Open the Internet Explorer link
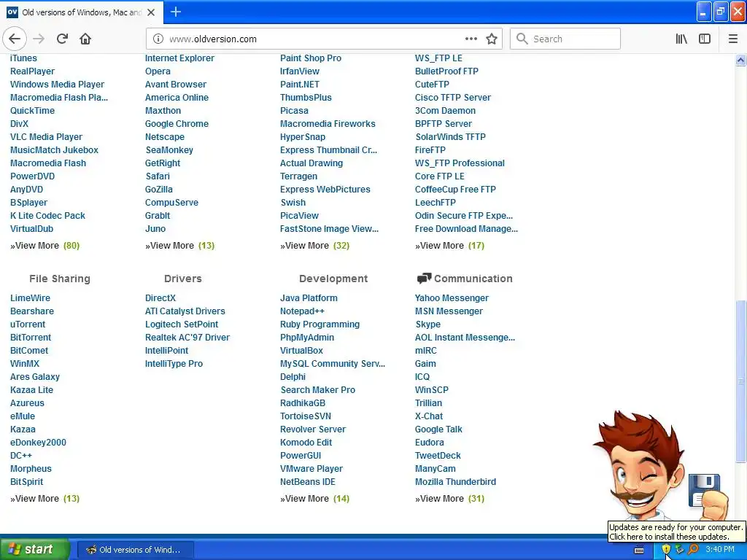747x560 pixels. pos(179,58)
